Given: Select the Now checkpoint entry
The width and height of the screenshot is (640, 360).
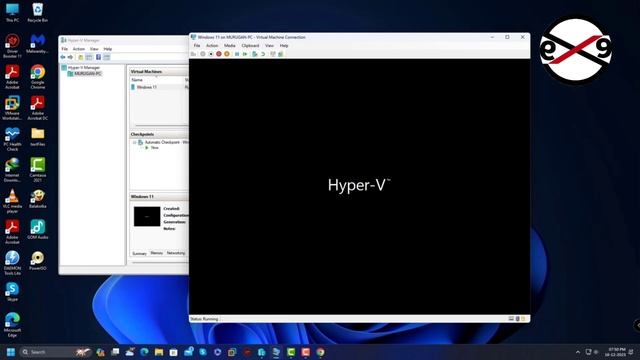Looking at the screenshot, I should coord(155,148).
